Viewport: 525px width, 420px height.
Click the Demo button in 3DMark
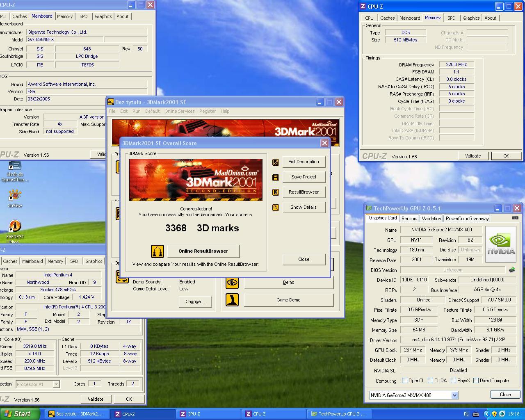pos(288,282)
